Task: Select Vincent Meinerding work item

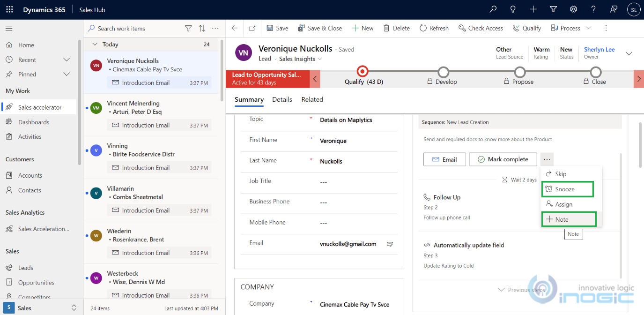Action: pos(151,114)
